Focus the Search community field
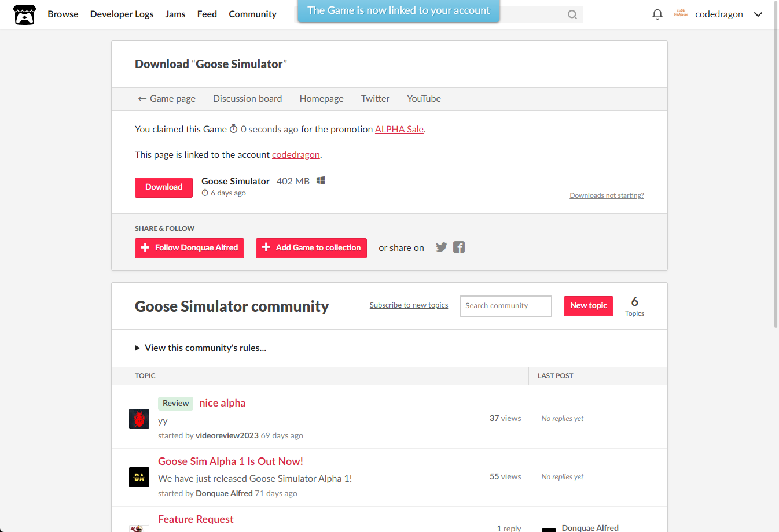 (x=506, y=306)
